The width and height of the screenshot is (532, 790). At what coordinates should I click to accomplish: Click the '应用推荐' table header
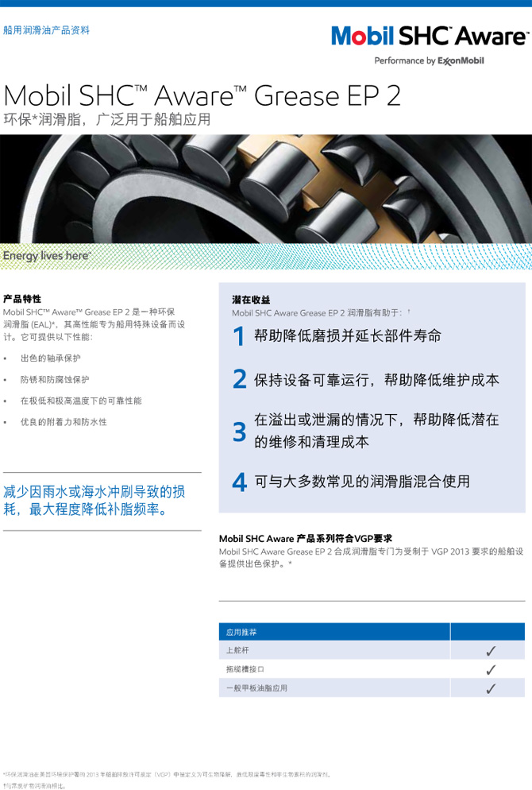[x=241, y=632]
